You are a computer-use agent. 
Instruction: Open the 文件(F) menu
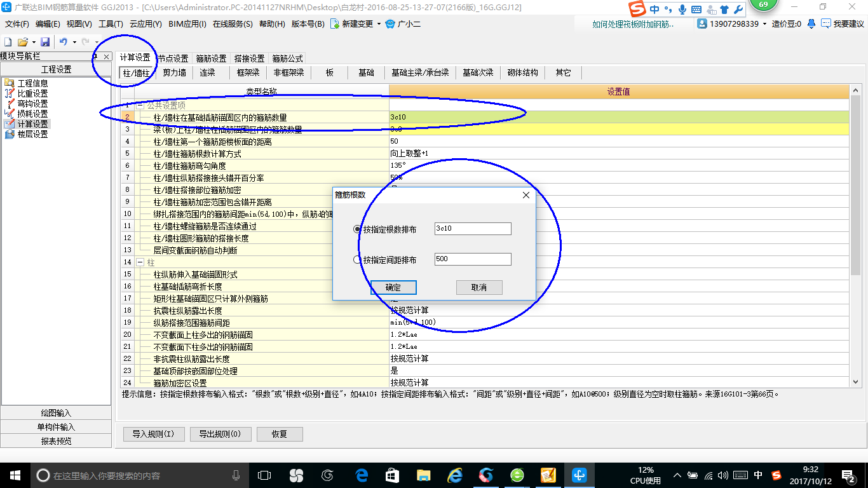(x=17, y=24)
